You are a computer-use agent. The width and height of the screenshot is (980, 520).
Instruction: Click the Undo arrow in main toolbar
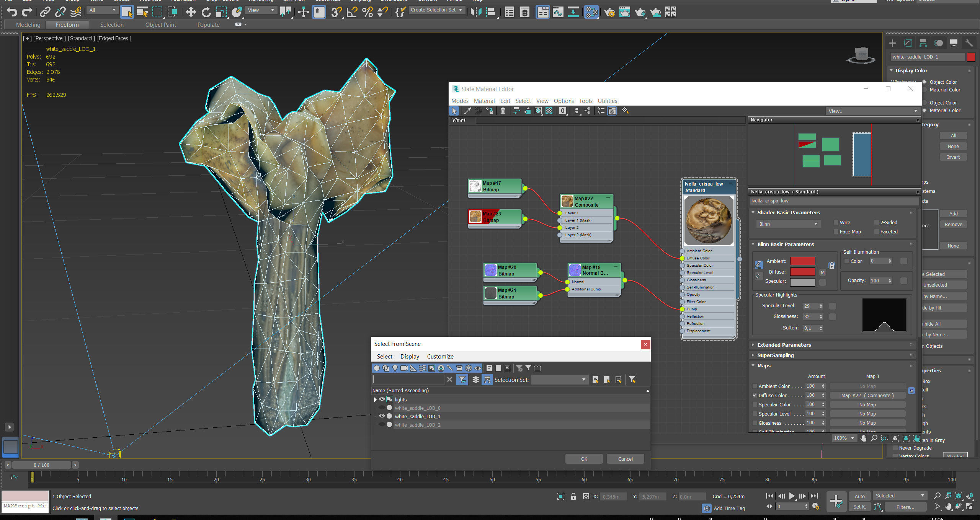click(x=12, y=12)
